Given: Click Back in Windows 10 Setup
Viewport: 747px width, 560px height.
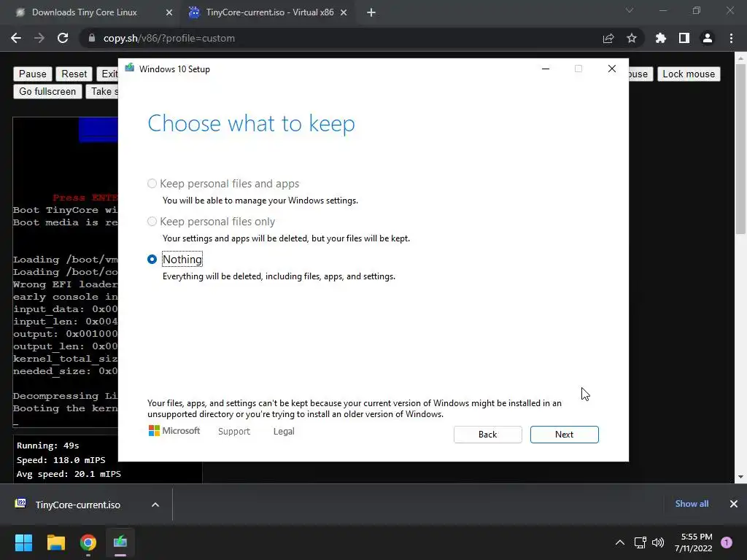Looking at the screenshot, I should click(x=487, y=435).
